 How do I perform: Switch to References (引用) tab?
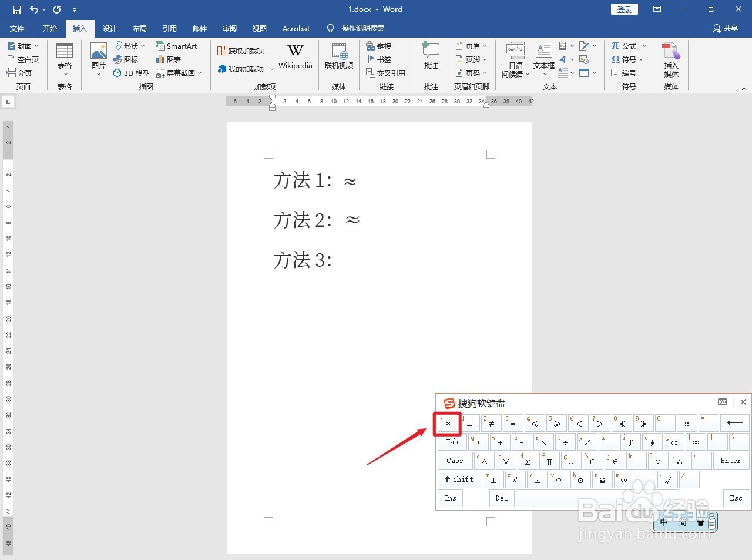point(170,28)
